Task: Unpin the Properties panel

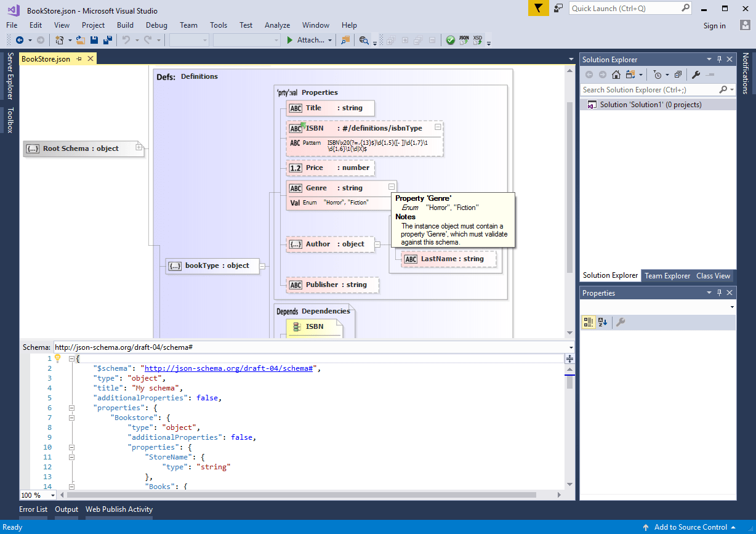Action: tap(719, 293)
